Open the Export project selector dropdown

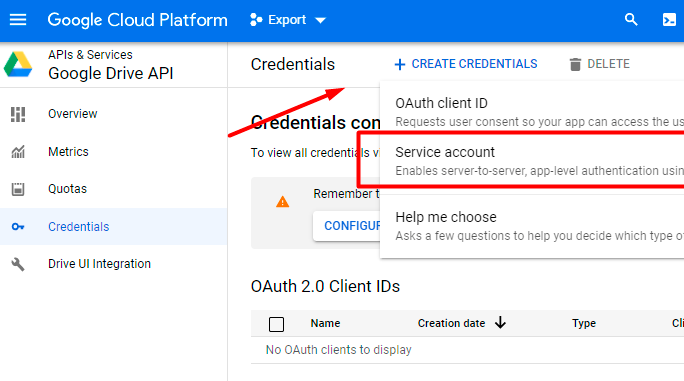[x=288, y=20]
